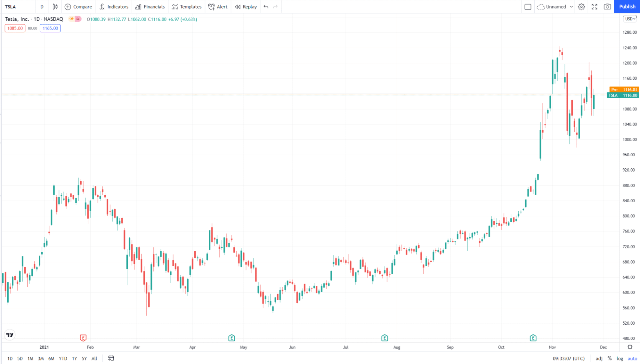Open time axis settings gear at bottom right
This screenshot has width=640, height=364.
(630, 347)
